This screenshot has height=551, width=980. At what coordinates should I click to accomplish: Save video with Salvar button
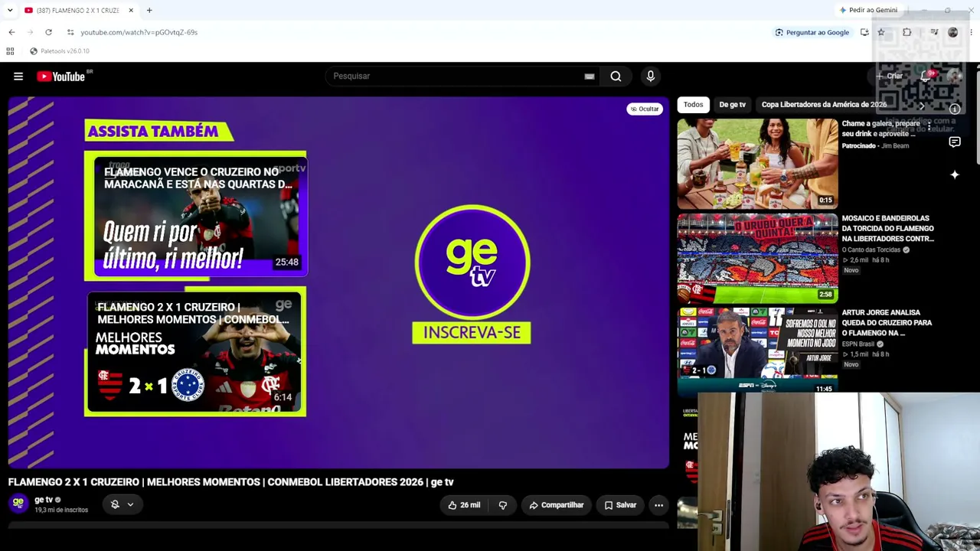(x=620, y=505)
